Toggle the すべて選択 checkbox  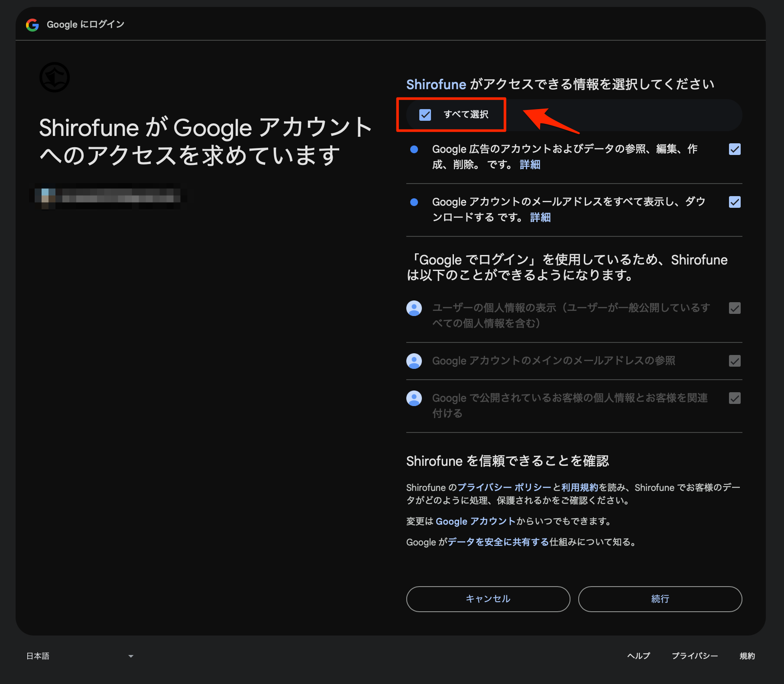[x=425, y=115]
